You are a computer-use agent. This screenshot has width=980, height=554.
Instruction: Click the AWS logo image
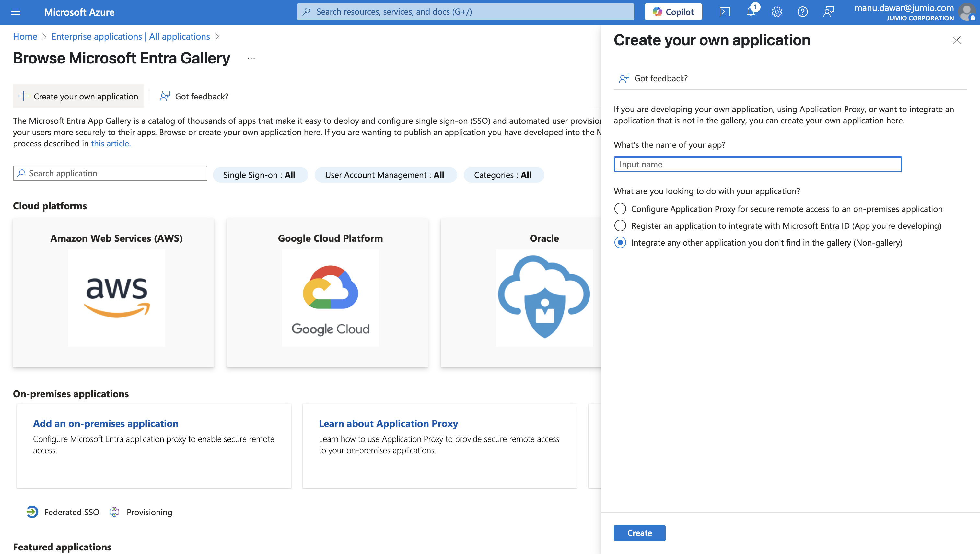tap(117, 298)
